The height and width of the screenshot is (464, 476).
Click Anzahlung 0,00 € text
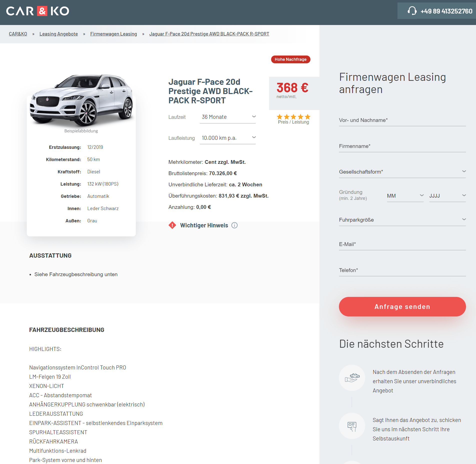[190, 207]
